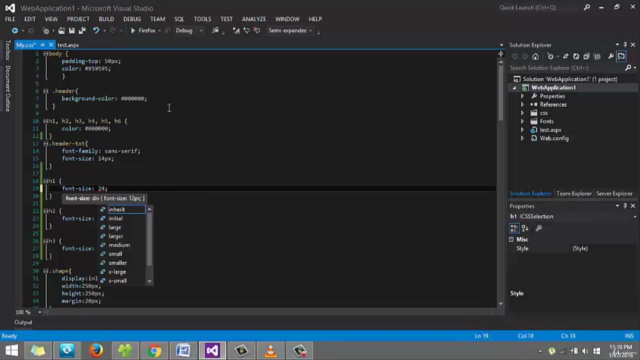
Task: Toggle Preview Selected Items in Solution Explorer
Action: click(622, 56)
